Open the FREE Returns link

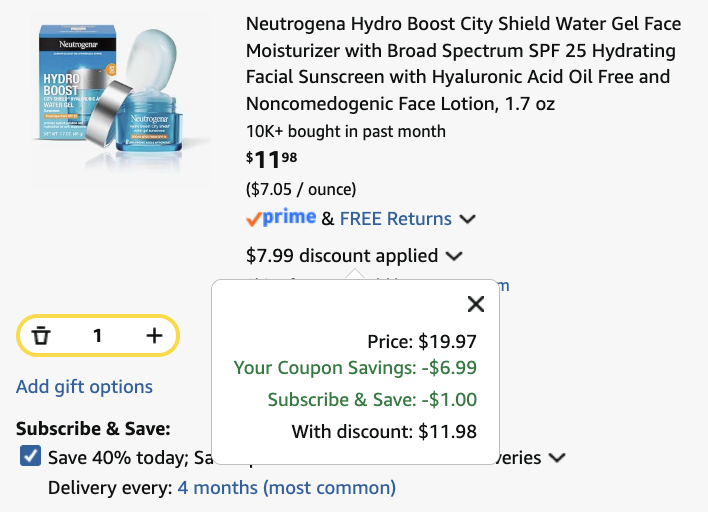(396, 219)
